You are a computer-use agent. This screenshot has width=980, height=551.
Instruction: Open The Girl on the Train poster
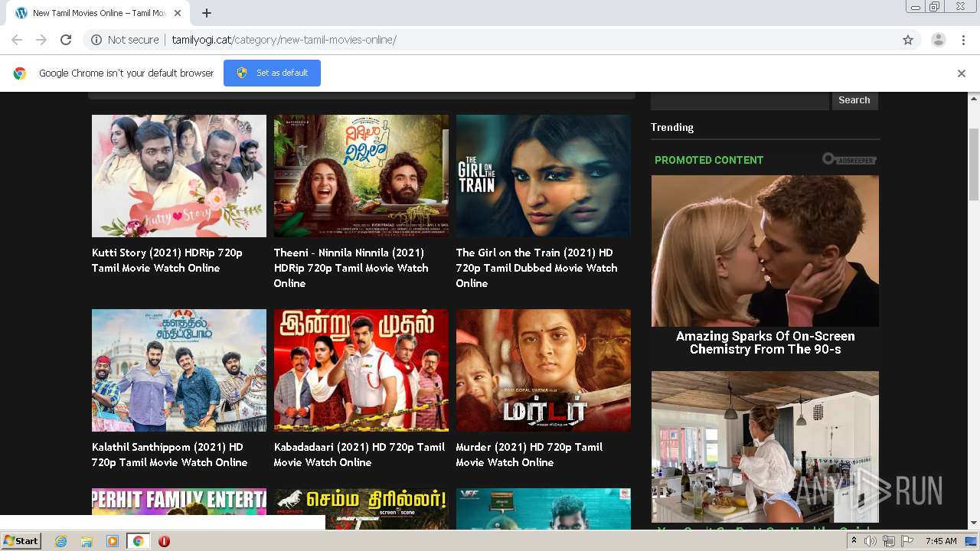coord(544,176)
